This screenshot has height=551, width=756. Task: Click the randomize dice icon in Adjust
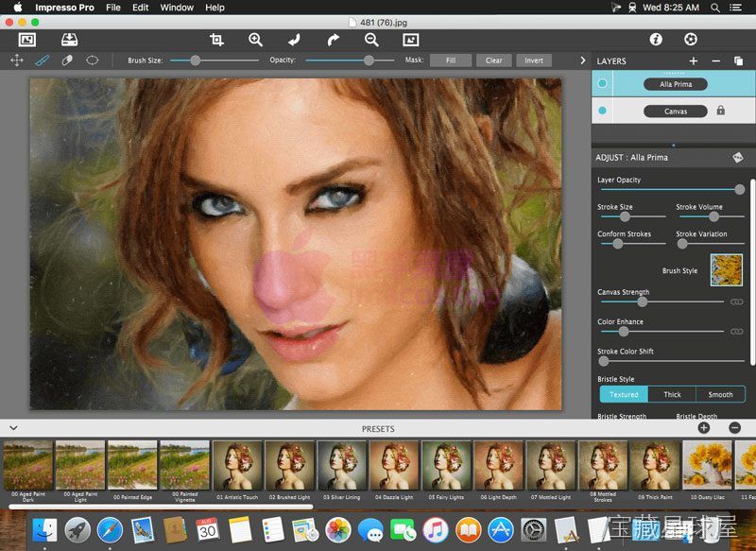point(738,157)
